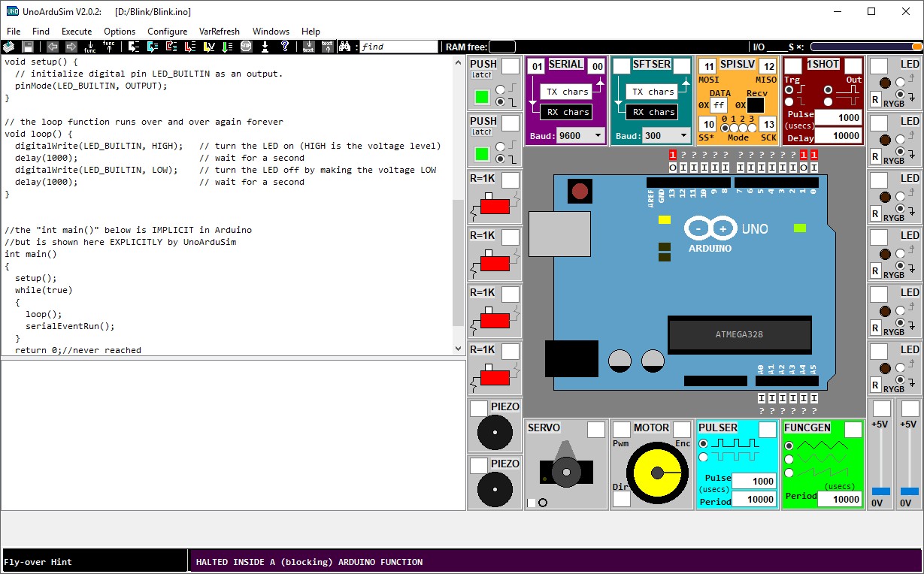Click the RAM free value box
This screenshot has height=574, width=924.
502,47
